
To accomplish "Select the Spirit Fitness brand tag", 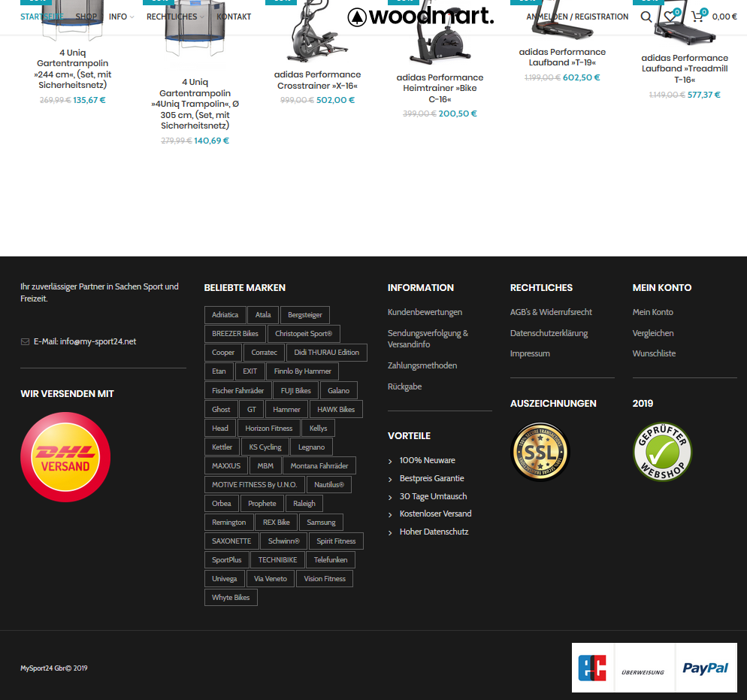I will click(x=337, y=541).
